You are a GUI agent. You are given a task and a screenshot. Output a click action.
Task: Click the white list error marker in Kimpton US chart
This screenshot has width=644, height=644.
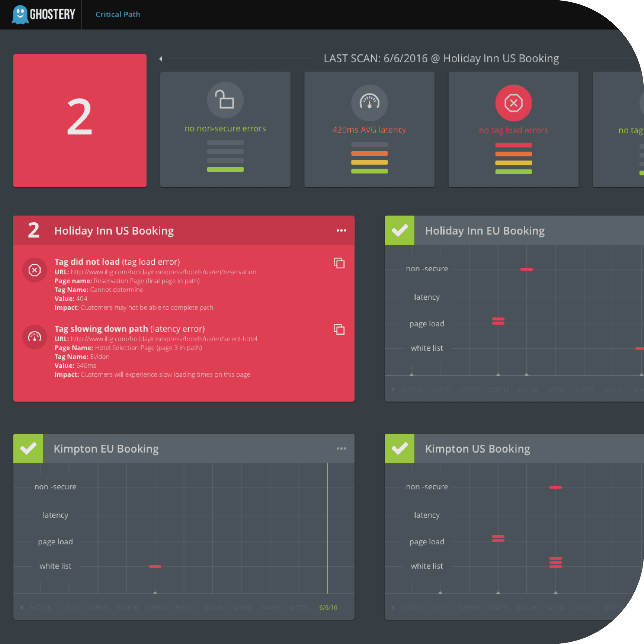coord(555,562)
